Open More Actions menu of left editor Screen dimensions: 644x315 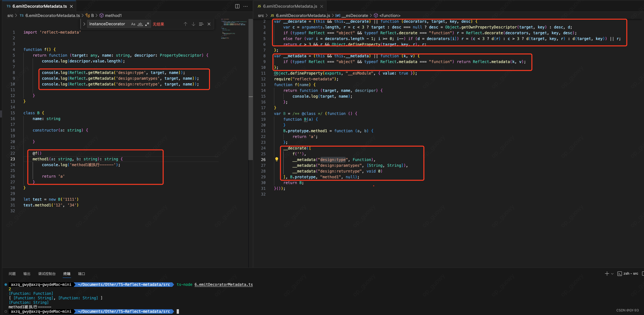[246, 6]
